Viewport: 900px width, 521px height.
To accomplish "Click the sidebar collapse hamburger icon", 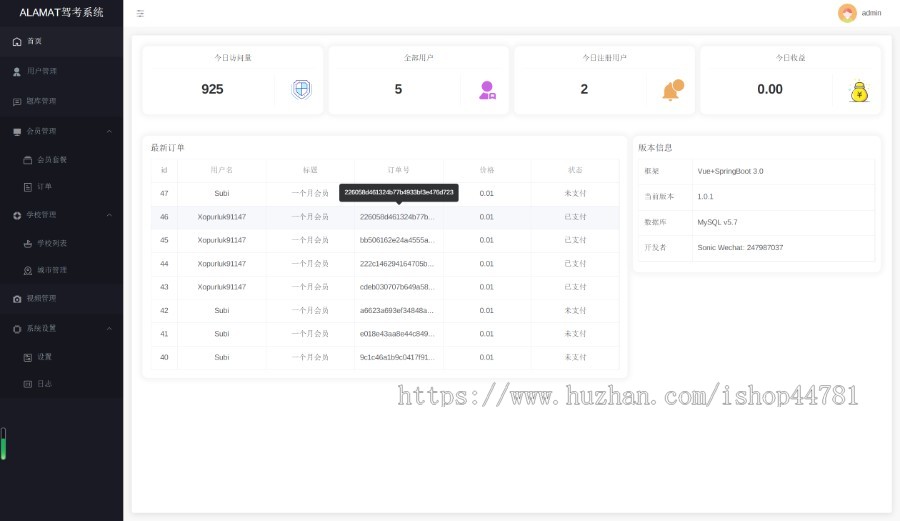I will [140, 14].
